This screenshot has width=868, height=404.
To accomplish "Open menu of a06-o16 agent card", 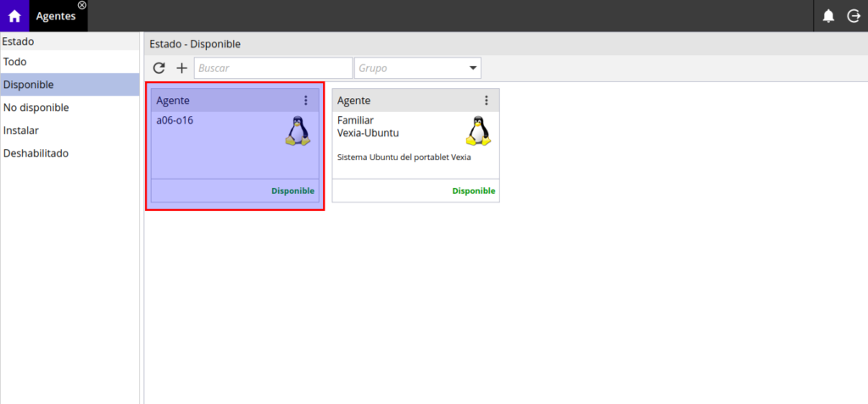I will [305, 100].
